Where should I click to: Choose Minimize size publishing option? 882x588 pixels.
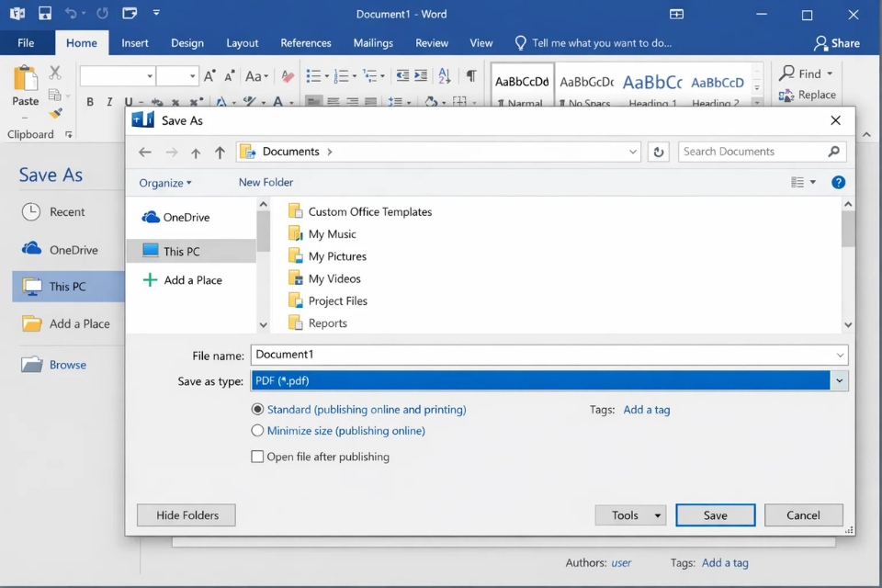258,430
